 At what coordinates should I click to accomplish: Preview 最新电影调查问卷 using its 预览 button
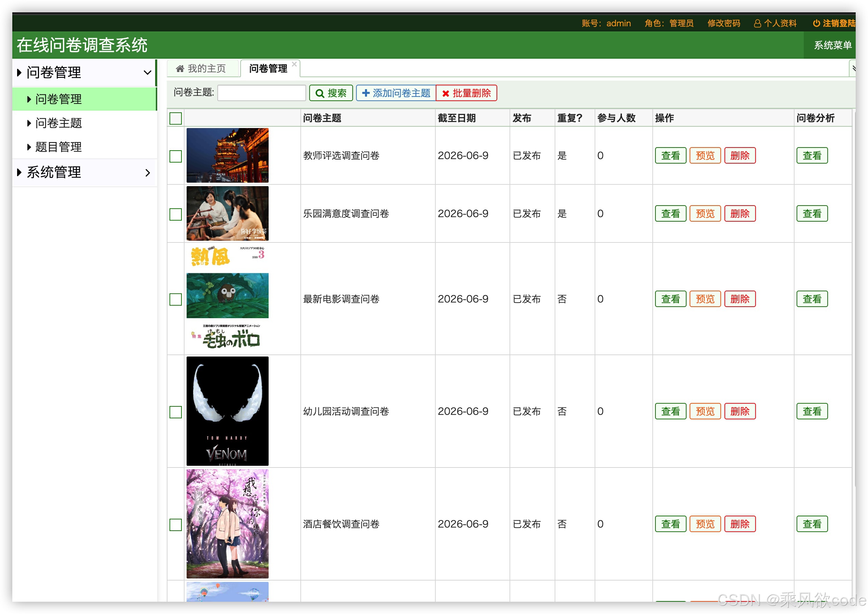tap(705, 299)
